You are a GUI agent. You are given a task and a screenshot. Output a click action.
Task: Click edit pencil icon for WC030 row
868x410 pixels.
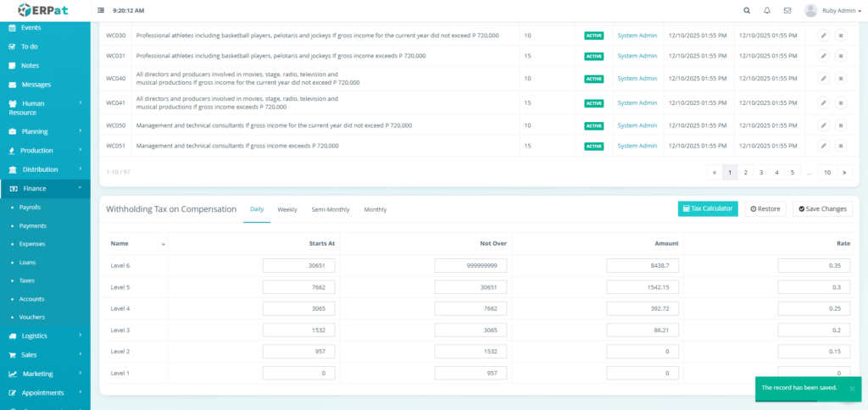pyautogui.click(x=823, y=36)
